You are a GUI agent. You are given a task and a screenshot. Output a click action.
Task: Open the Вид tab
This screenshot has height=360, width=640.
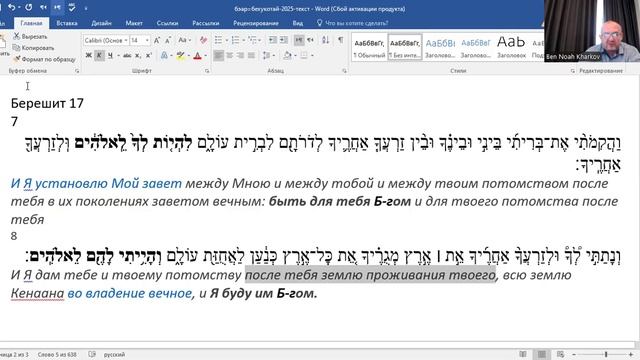pyautogui.click(x=298, y=23)
